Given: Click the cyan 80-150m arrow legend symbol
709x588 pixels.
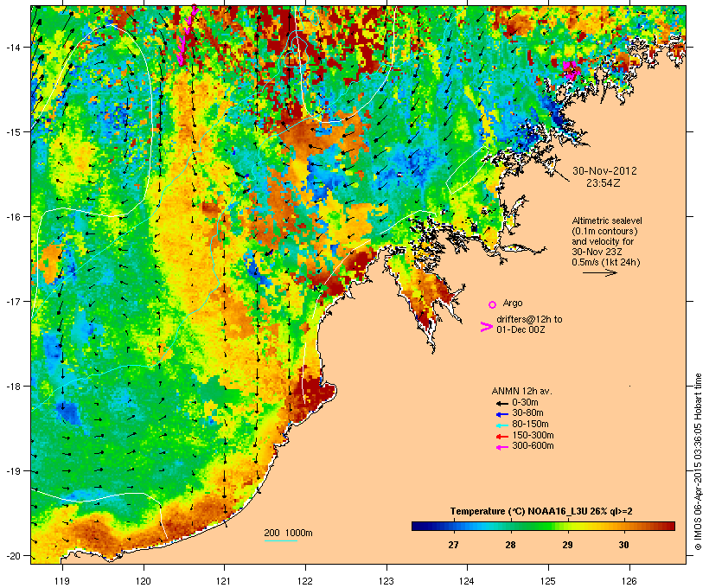Looking at the screenshot, I should pyautogui.click(x=502, y=425).
